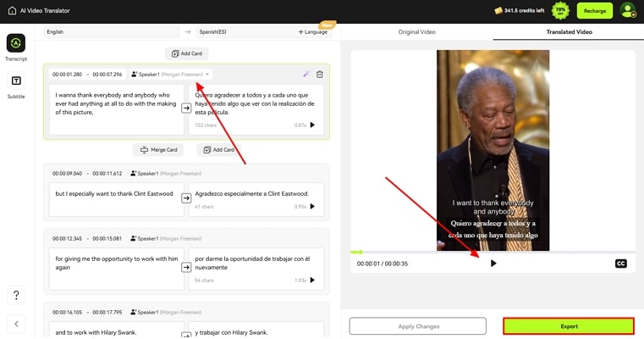
Task: Click the 00:00:12.345 timestamp
Action: (x=68, y=239)
